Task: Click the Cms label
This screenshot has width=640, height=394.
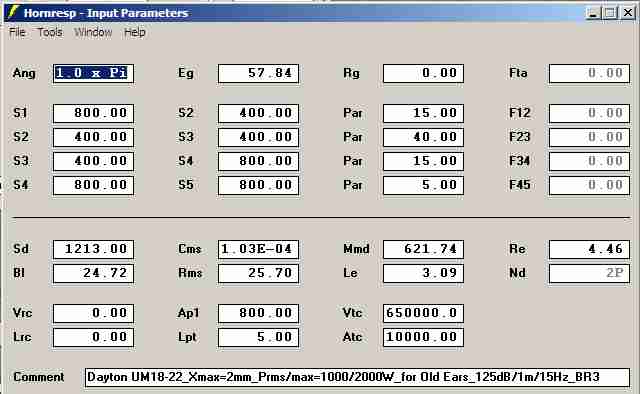Action: pos(190,249)
